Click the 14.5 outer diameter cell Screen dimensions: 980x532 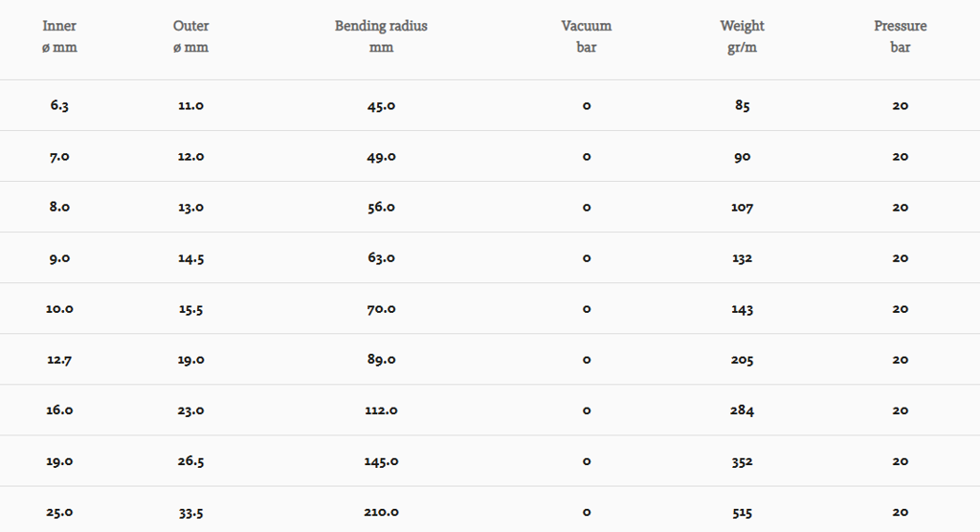190,258
